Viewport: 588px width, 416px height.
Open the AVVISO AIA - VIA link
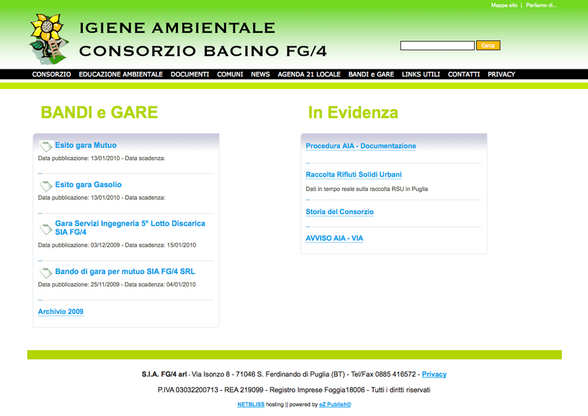point(334,238)
